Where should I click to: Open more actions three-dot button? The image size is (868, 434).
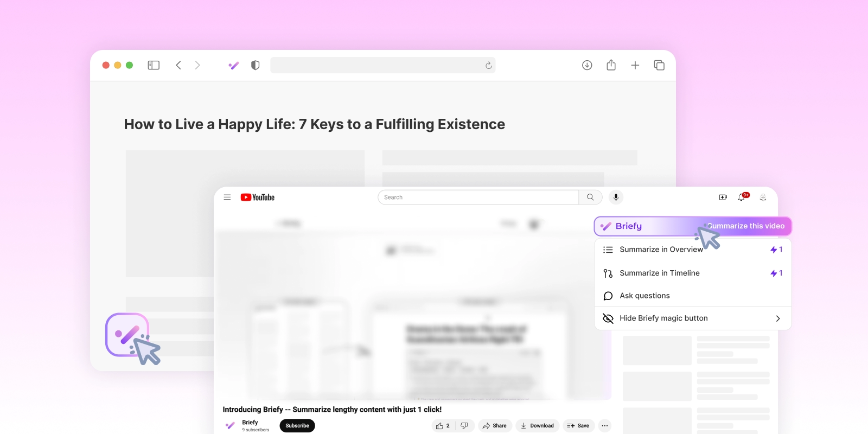click(x=605, y=426)
